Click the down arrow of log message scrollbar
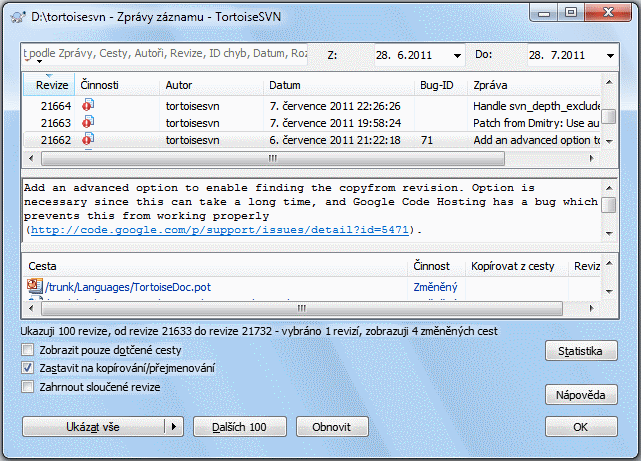 (x=609, y=233)
